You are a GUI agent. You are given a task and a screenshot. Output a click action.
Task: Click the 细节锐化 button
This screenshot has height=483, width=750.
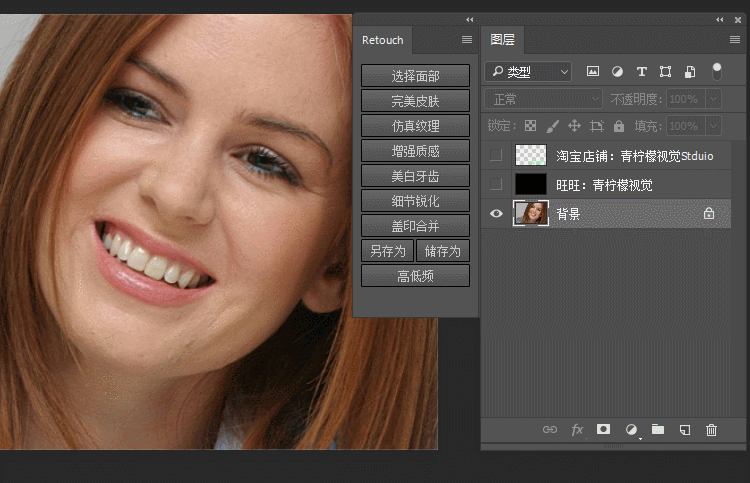tap(415, 201)
